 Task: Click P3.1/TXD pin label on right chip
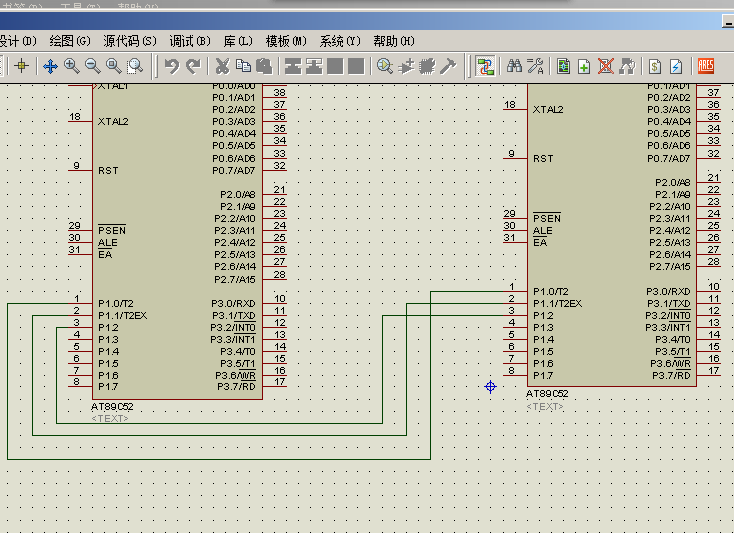tap(668, 304)
